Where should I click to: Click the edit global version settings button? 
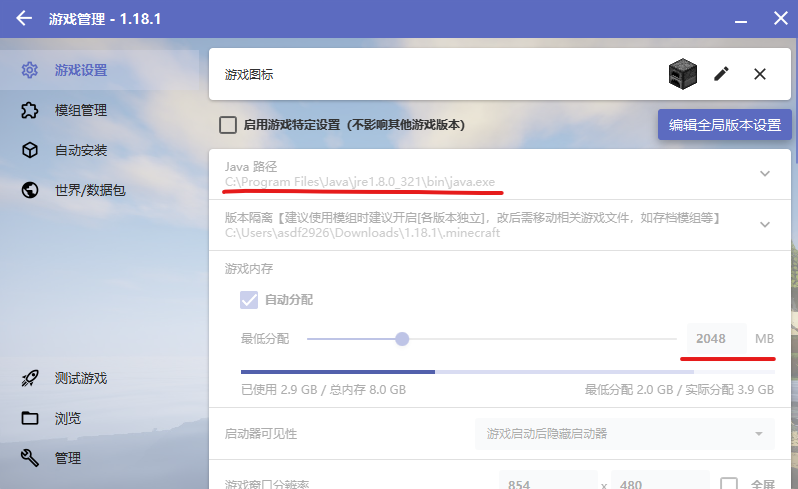click(x=724, y=125)
